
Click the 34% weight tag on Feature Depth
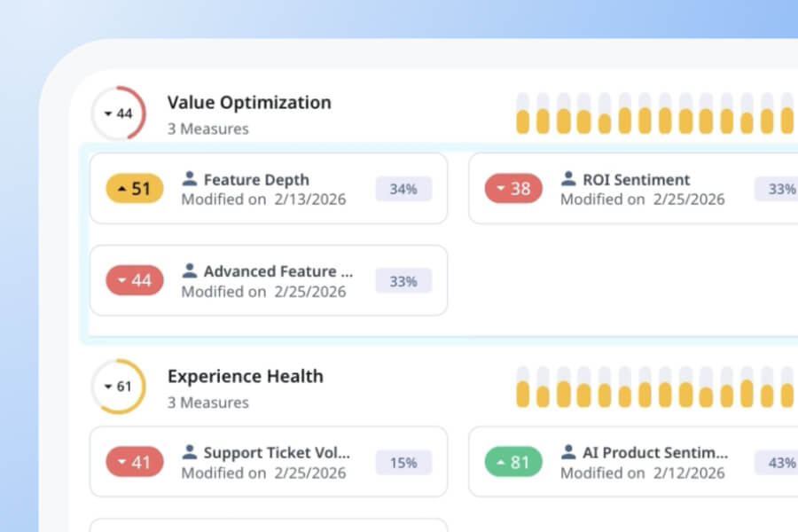[x=403, y=189]
